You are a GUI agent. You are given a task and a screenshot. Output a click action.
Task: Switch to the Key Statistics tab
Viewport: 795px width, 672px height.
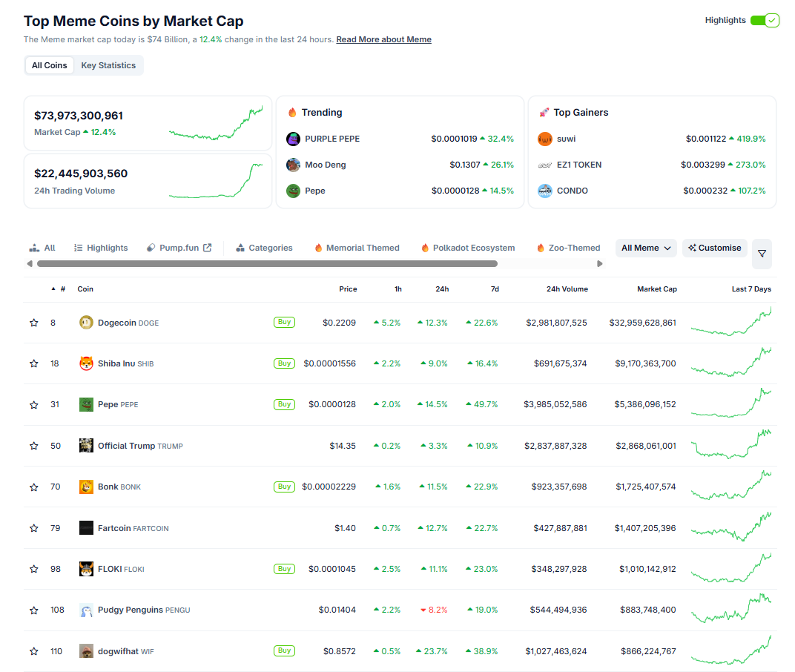click(108, 65)
